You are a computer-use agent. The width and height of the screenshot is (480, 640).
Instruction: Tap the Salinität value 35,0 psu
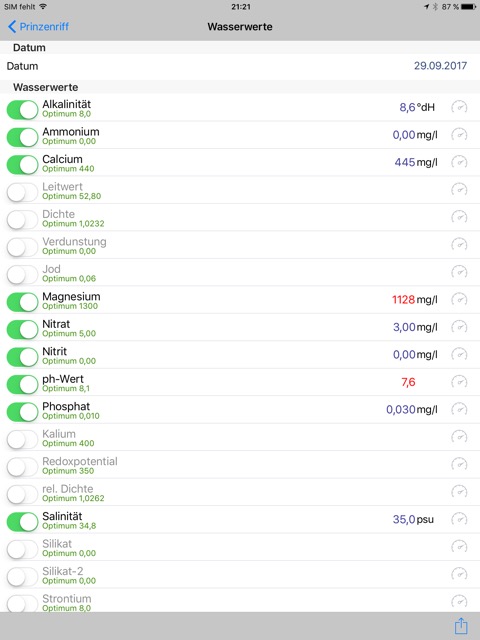click(413, 519)
